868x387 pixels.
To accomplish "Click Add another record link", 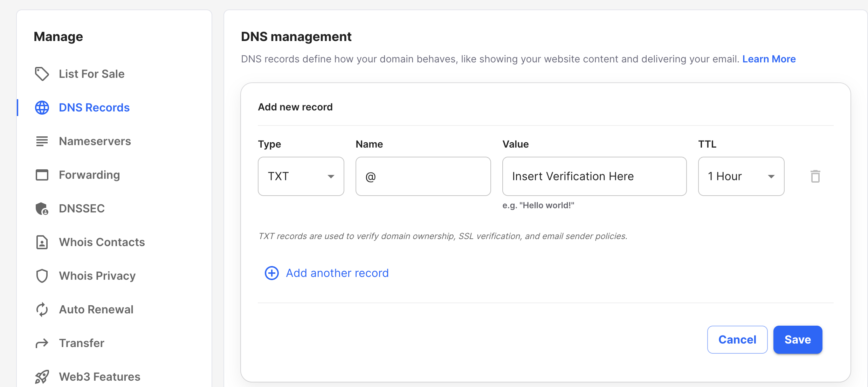I will click(337, 273).
